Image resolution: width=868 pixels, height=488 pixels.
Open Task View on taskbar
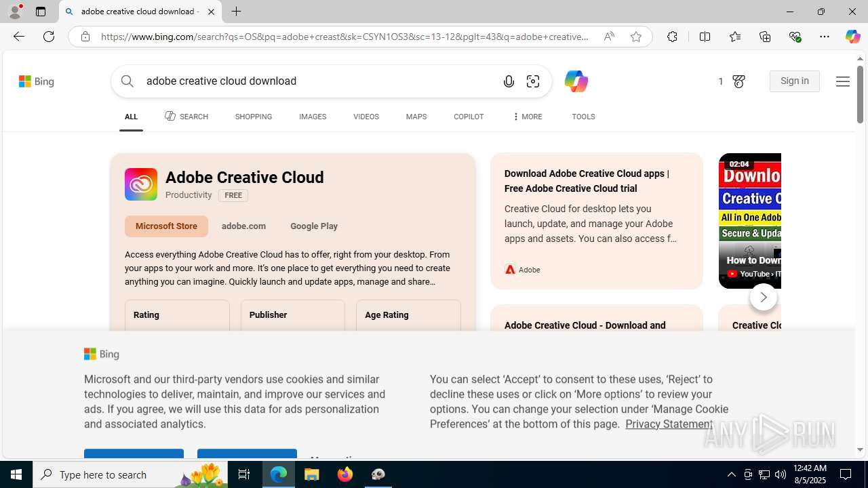[244, 474]
